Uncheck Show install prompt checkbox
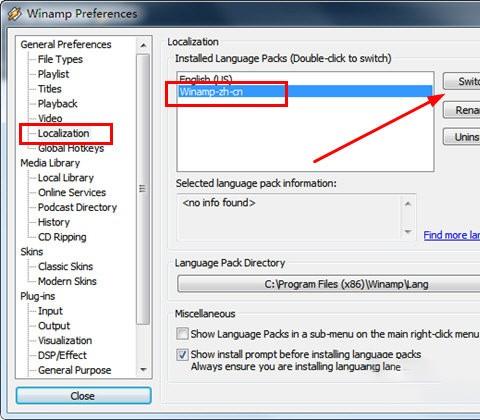The width and height of the screenshot is (480, 420). pyautogui.click(x=182, y=354)
